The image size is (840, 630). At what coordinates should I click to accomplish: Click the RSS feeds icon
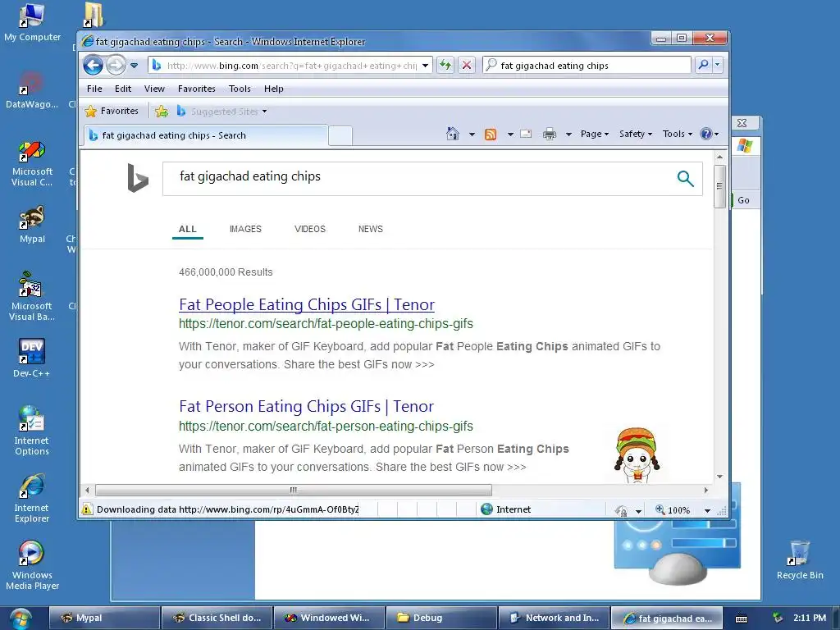tap(491, 134)
